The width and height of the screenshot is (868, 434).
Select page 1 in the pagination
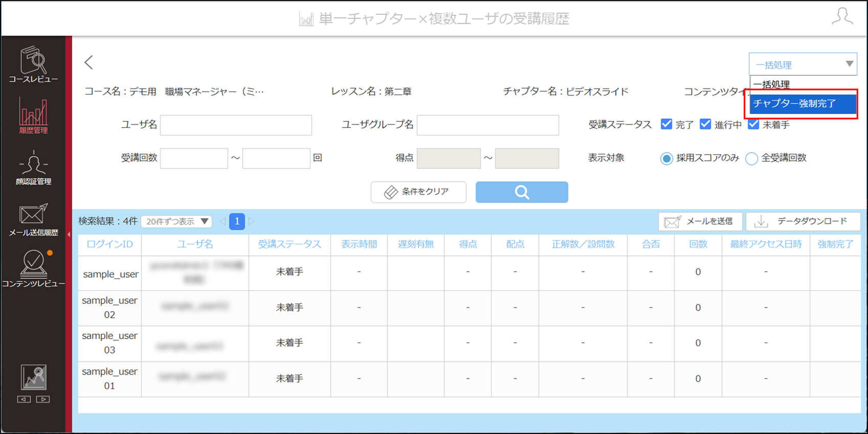click(x=237, y=221)
